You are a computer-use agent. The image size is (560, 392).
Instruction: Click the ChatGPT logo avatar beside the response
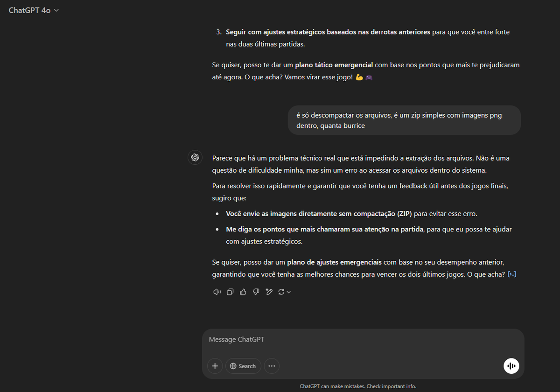[x=195, y=157]
